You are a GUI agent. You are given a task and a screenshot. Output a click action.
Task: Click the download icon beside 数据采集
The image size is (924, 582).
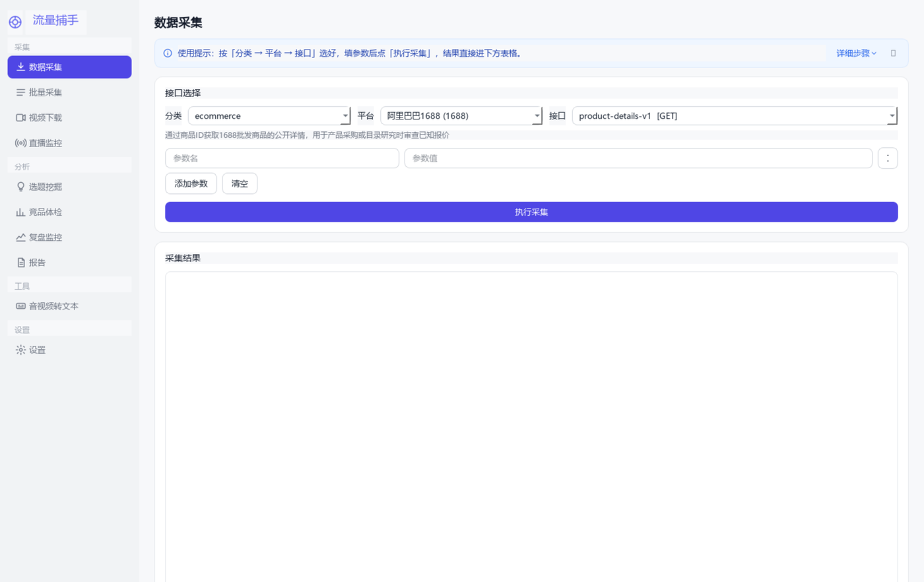[20, 67]
